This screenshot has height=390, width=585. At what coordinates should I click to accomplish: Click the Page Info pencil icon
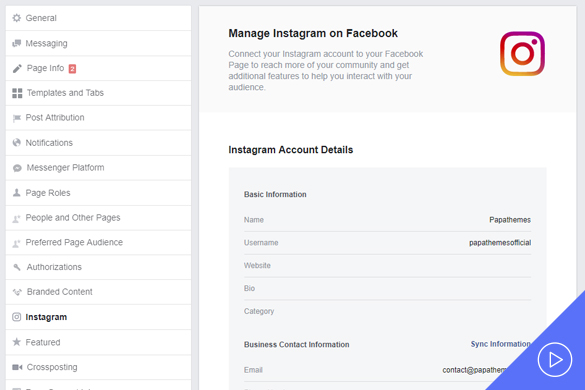pos(17,68)
